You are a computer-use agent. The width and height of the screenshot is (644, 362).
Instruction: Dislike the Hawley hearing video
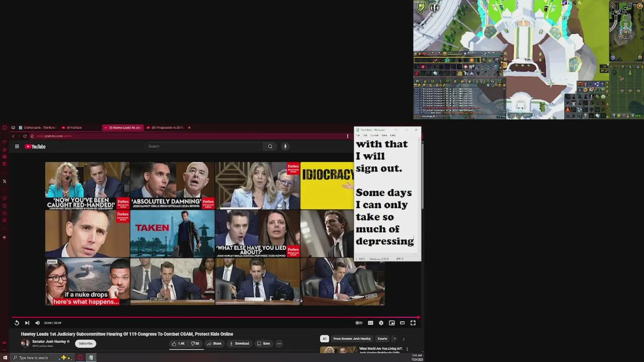point(195,343)
